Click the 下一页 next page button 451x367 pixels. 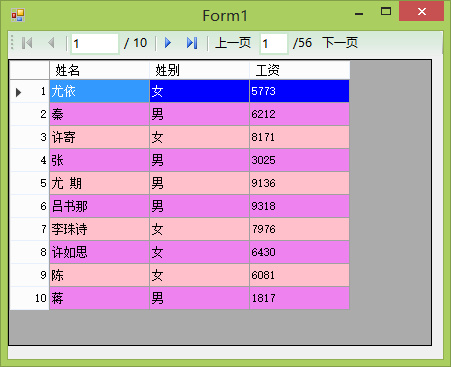(x=340, y=43)
